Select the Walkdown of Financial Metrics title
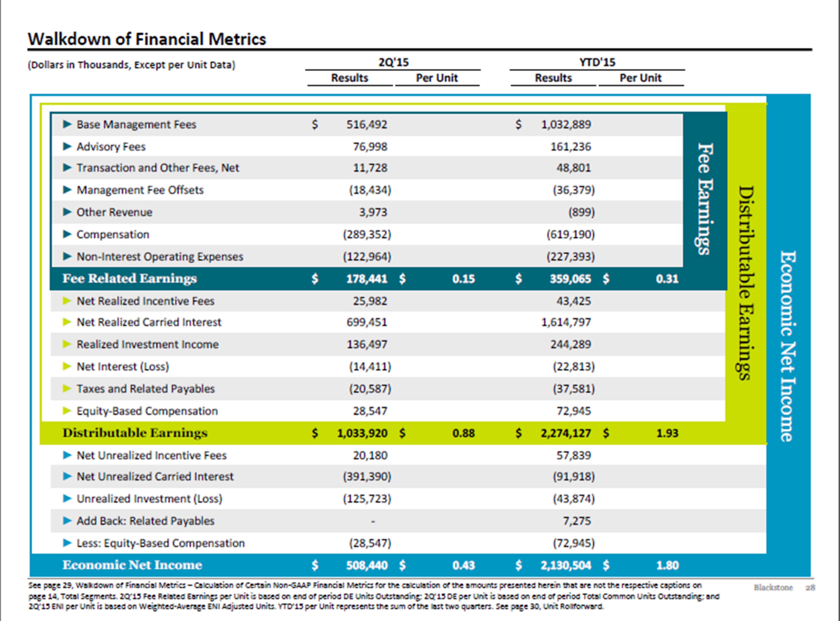Image resolution: width=840 pixels, height=621 pixels. tap(147, 39)
